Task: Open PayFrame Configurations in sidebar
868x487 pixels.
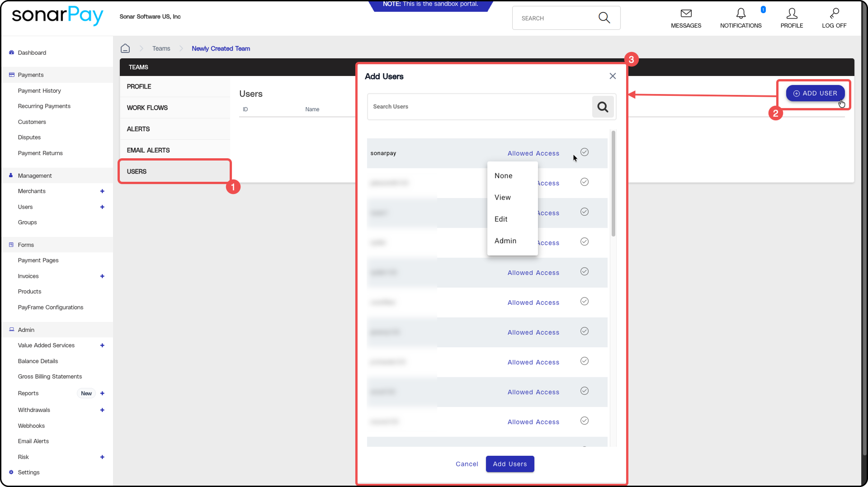Action: [51, 307]
